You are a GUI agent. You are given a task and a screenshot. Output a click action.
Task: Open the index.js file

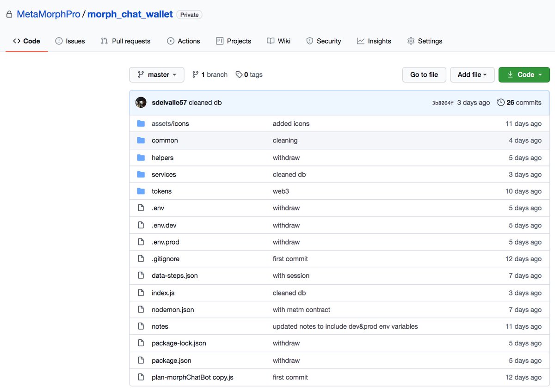163,293
